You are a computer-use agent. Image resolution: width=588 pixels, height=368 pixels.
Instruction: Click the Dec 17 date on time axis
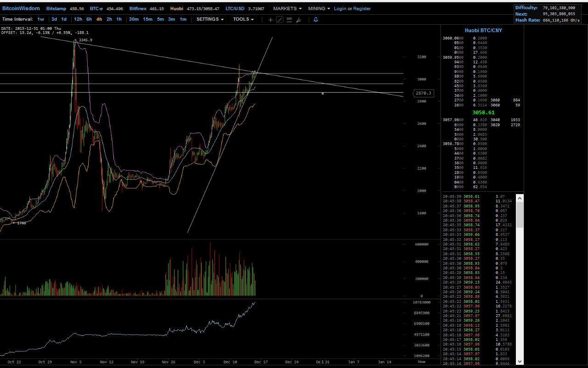coord(261,362)
